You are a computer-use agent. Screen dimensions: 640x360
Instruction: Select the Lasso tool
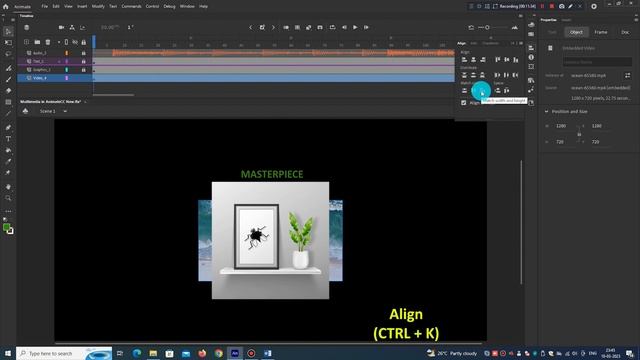[9, 53]
